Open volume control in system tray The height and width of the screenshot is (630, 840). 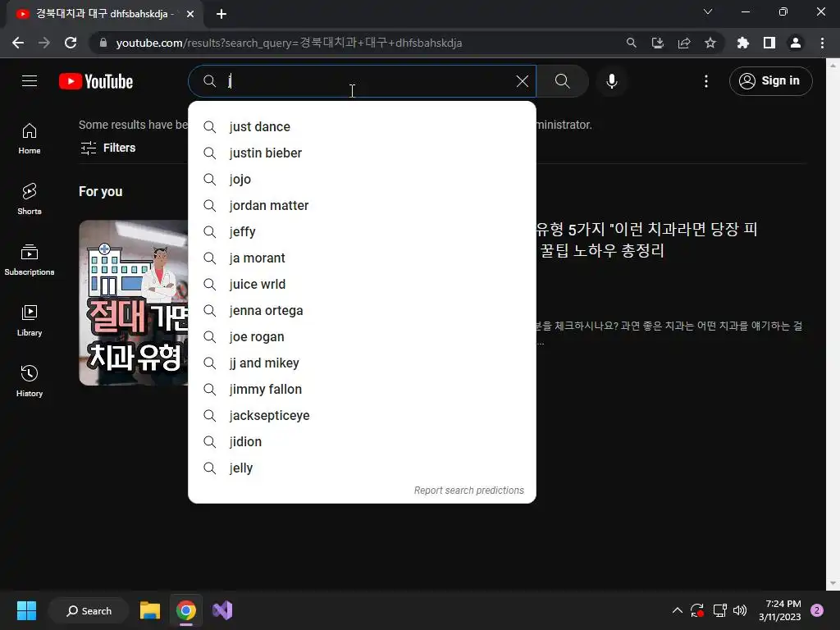click(x=740, y=610)
